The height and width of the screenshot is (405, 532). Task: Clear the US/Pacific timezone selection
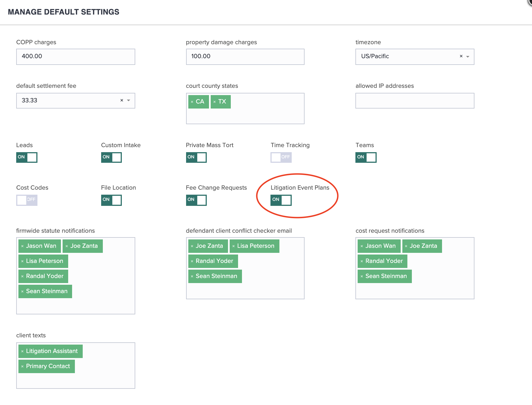point(461,56)
